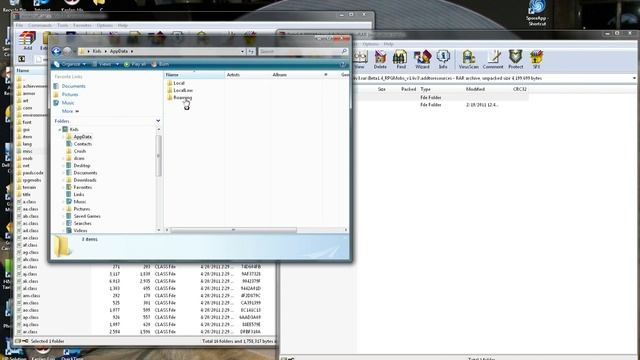The image size is (640, 360).
Task: Sort by Modified column in right WinRAR
Action: point(475,89)
